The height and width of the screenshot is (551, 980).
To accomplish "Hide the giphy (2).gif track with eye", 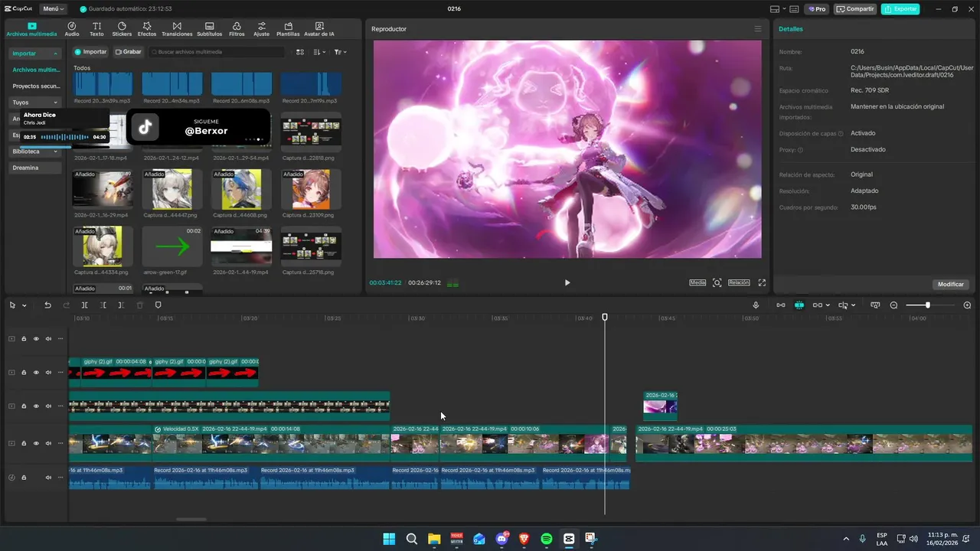I will coord(36,373).
